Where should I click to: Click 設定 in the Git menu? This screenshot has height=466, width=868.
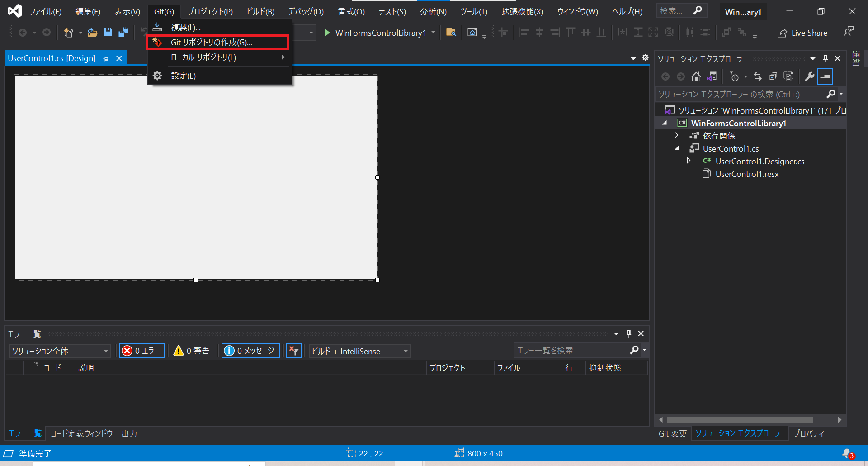(183, 76)
